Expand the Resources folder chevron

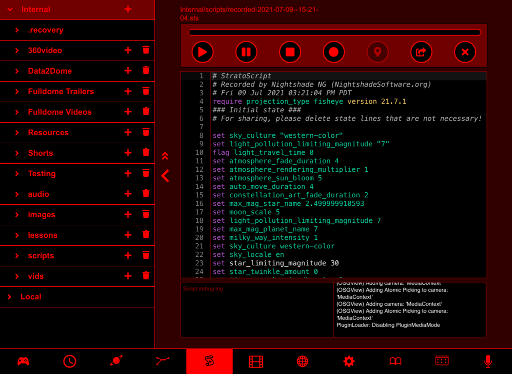17,132
